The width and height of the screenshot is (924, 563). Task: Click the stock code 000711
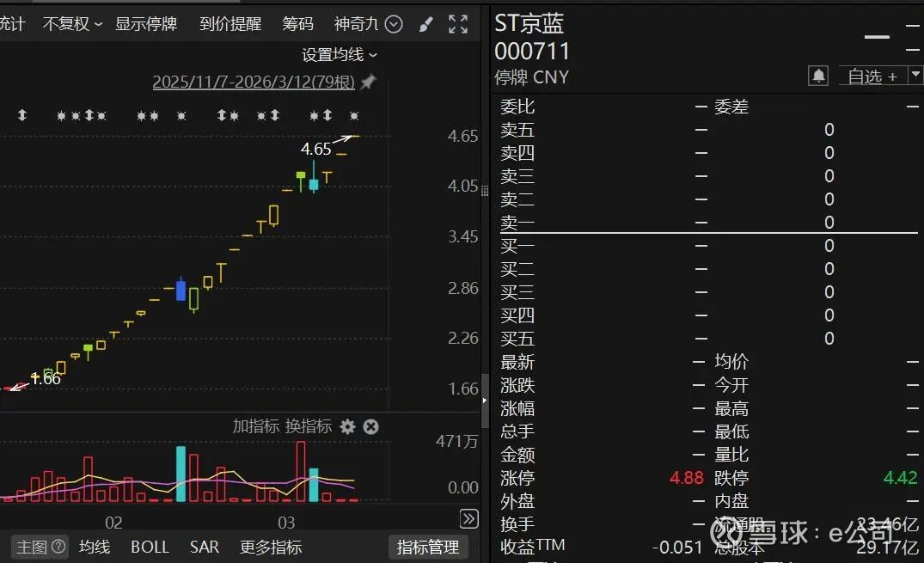[531, 52]
